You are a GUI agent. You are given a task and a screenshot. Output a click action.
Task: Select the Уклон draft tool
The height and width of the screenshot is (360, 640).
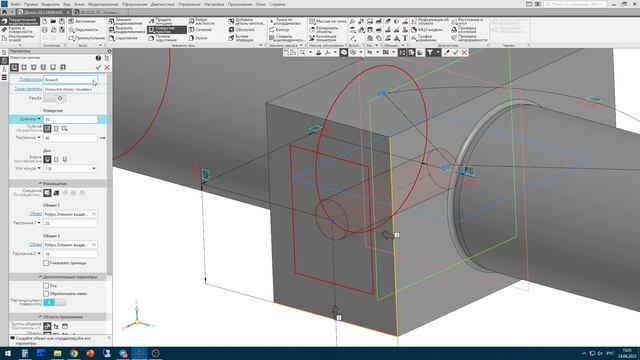[x=198, y=38]
